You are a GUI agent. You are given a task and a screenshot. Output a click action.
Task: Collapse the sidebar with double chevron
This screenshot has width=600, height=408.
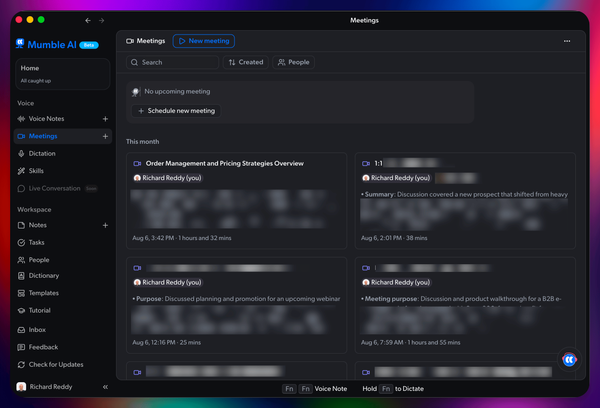tap(105, 387)
